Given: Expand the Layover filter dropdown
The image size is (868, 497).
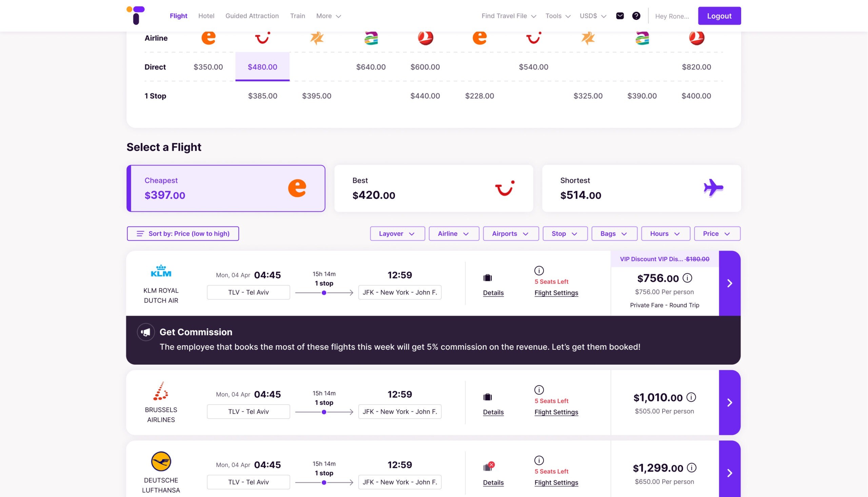Looking at the screenshot, I should 397,234.
